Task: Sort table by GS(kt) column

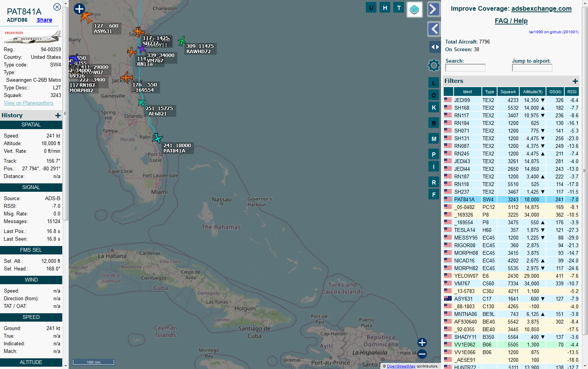Action: (555, 92)
